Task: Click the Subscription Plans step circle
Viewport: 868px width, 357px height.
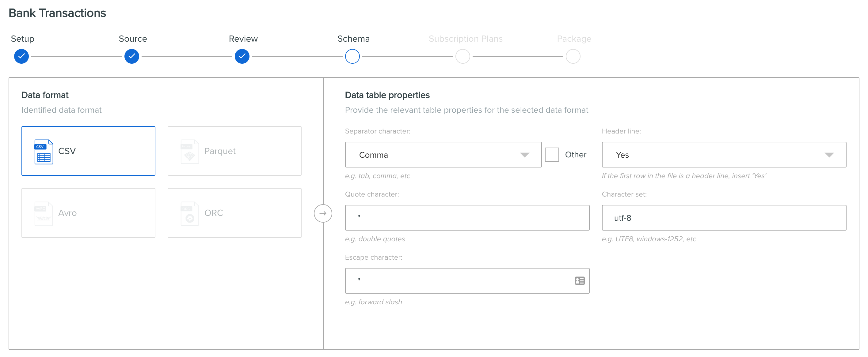Action: point(463,56)
